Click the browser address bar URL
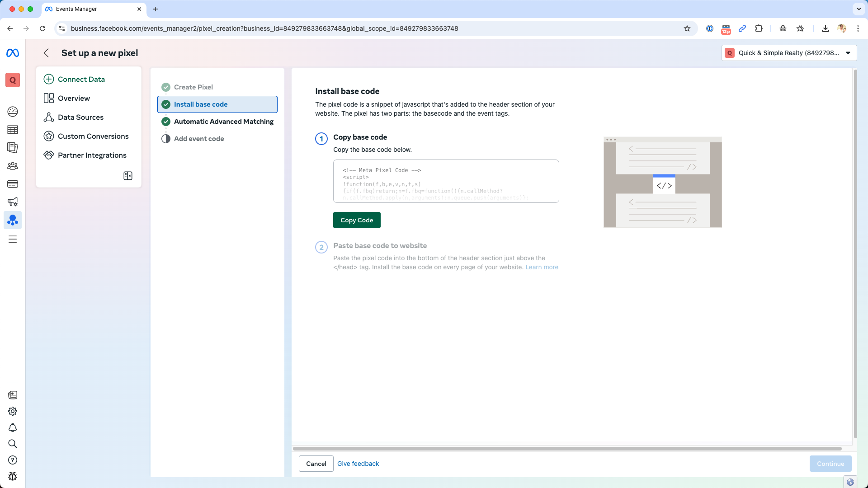Viewport: 868px width, 488px height. pyautogui.click(x=264, y=28)
